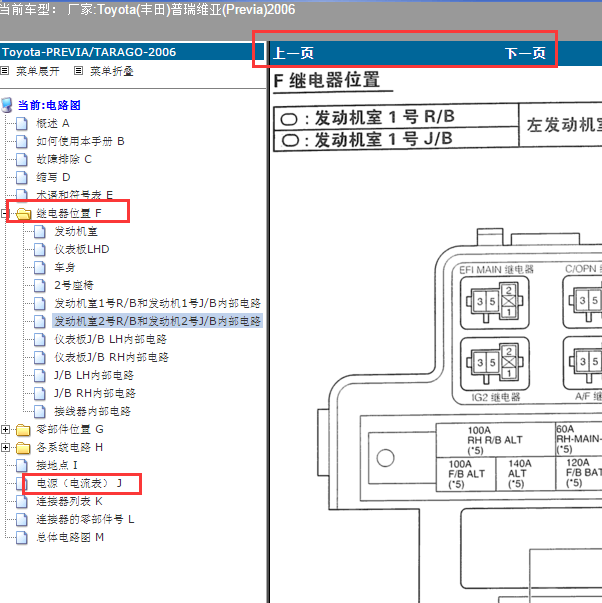Open 仪表板J/B RH内部电路 page
Screen dimensions: 602x603
click(x=112, y=357)
